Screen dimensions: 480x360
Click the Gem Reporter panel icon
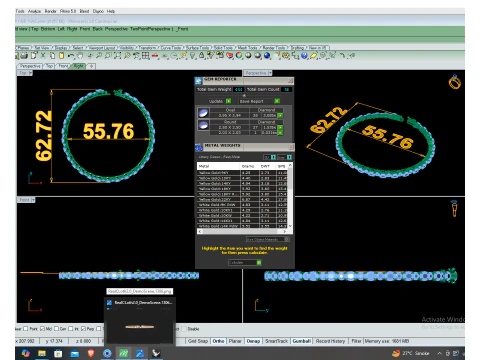point(198,80)
